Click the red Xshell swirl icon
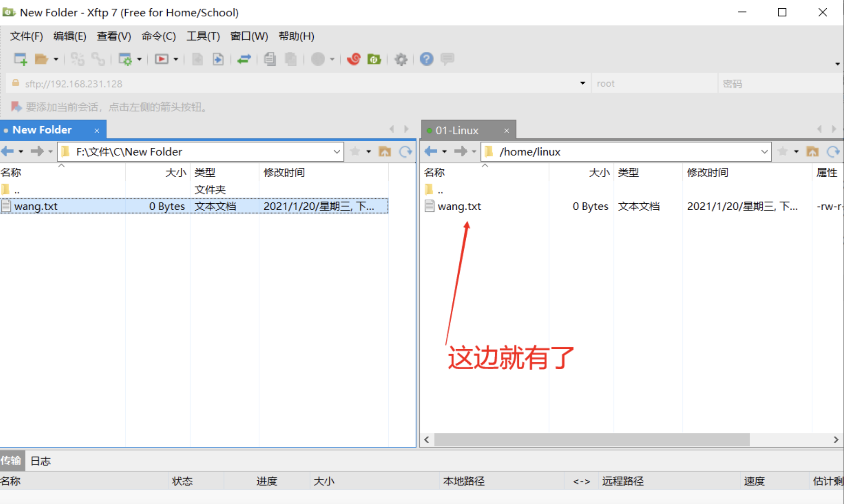The width and height of the screenshot is (845, 504). pos(354,59)
